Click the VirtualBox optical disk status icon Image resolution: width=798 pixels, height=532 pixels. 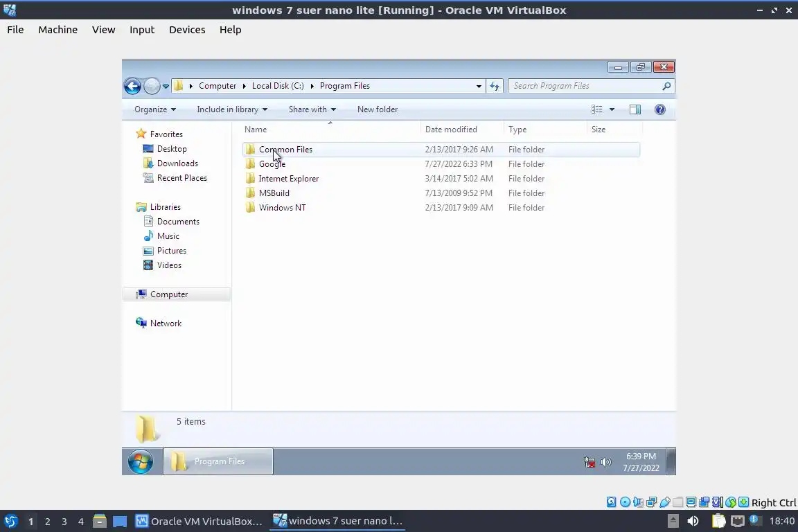pyautogui.click(x=624, y=502)
